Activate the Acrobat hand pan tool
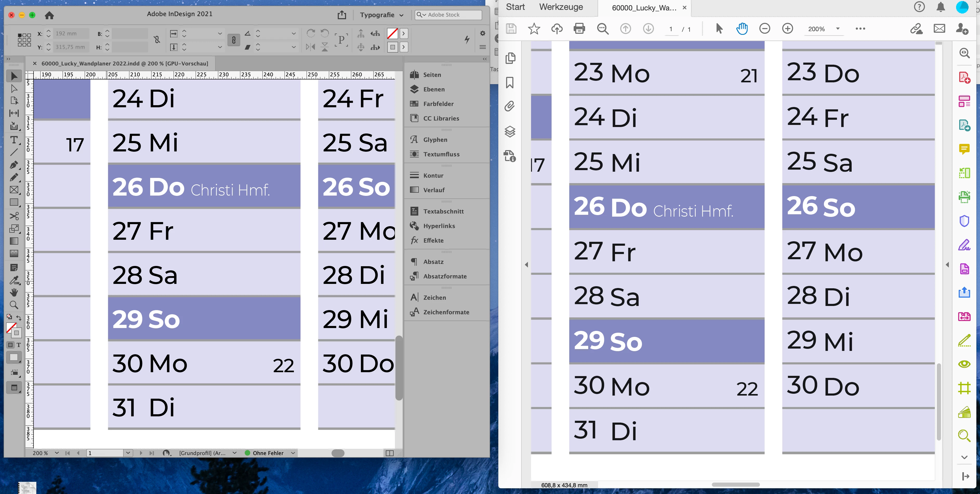Screen dimensions: 980x494 point(741,29)
